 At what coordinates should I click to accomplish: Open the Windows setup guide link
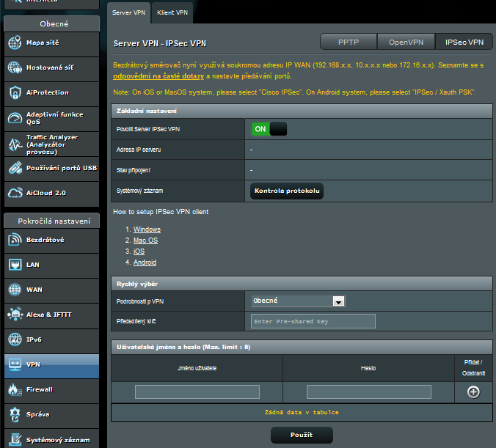147,229
